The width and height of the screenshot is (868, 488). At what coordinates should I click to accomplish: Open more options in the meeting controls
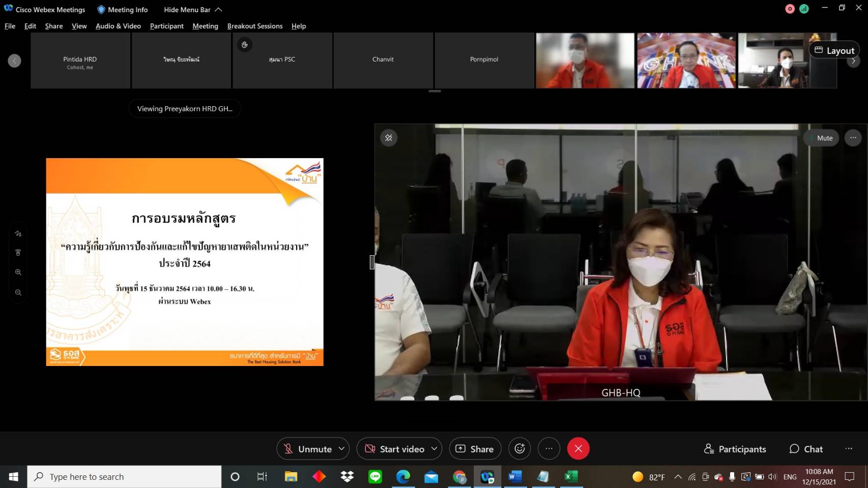pos(549,449)
